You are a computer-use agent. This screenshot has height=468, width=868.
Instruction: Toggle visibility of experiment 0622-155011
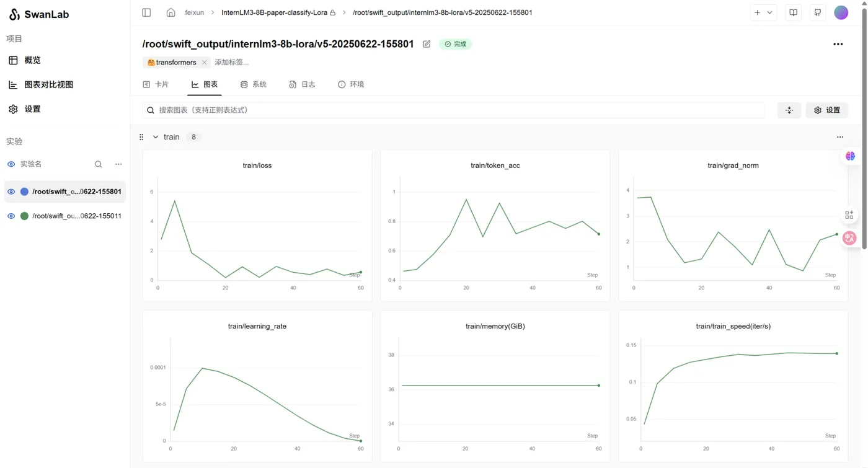pos(11,216)
